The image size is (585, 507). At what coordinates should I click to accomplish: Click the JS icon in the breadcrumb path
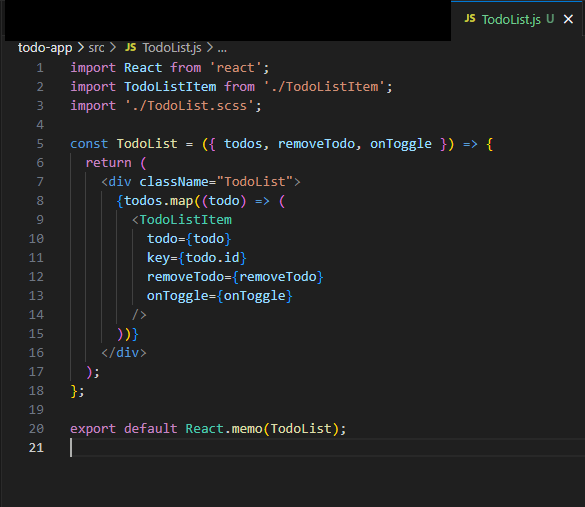[131, 47]
